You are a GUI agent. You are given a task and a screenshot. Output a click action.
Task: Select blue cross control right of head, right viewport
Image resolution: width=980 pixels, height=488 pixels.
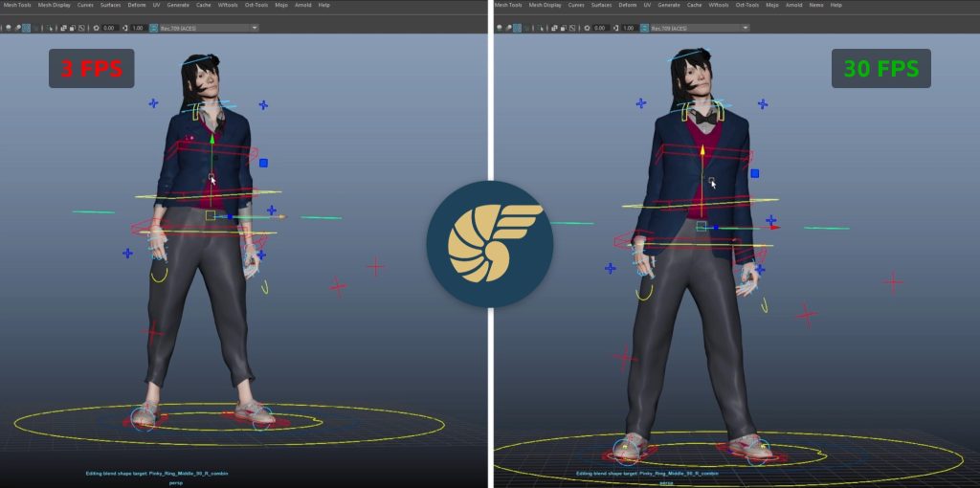coord(763,103)
